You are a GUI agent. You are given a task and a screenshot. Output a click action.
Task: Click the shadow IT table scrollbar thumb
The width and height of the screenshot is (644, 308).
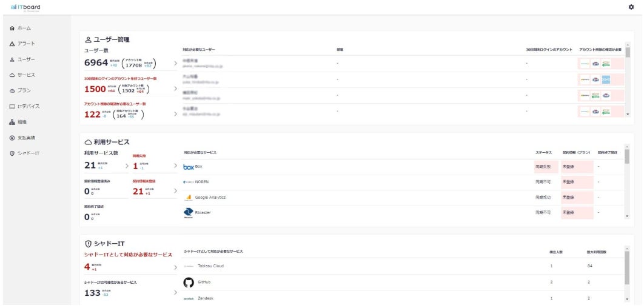(x=627, y=267)
